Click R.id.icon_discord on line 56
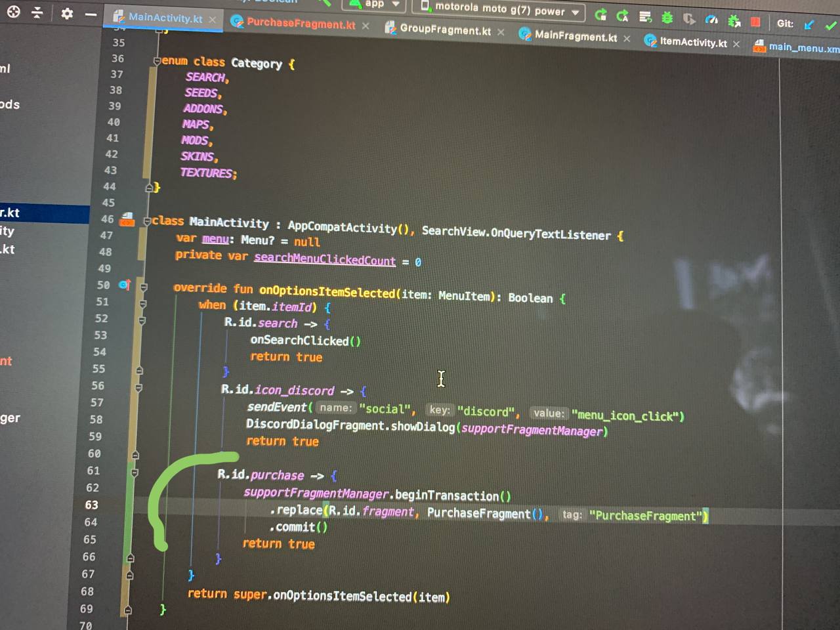The height and width of the screenshot is (630, 840). pos(277,390)
